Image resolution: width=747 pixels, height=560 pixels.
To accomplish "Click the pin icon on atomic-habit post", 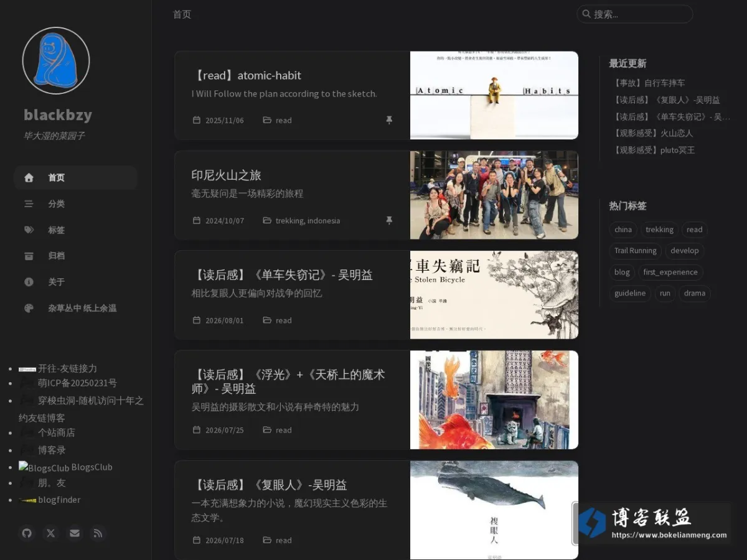I will click(x=389, y=120).
